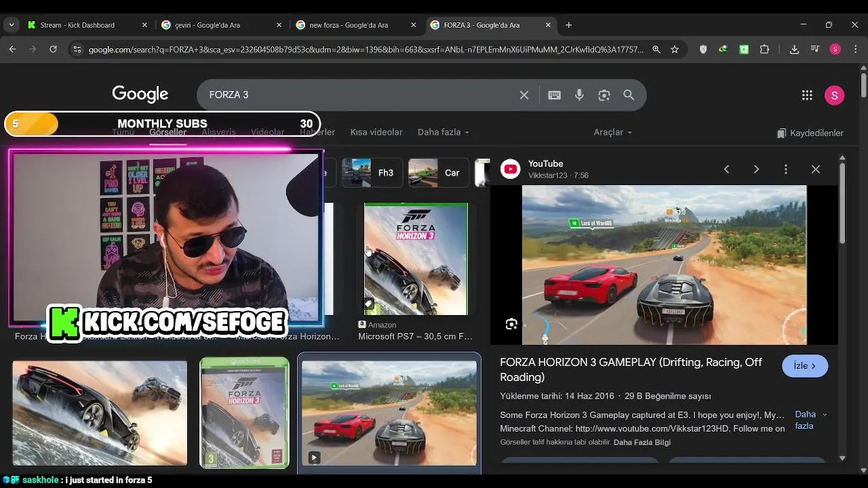Open Amazon Forza Horizon 3 poster thumbnail
The image size is (868, 488).
416,259
